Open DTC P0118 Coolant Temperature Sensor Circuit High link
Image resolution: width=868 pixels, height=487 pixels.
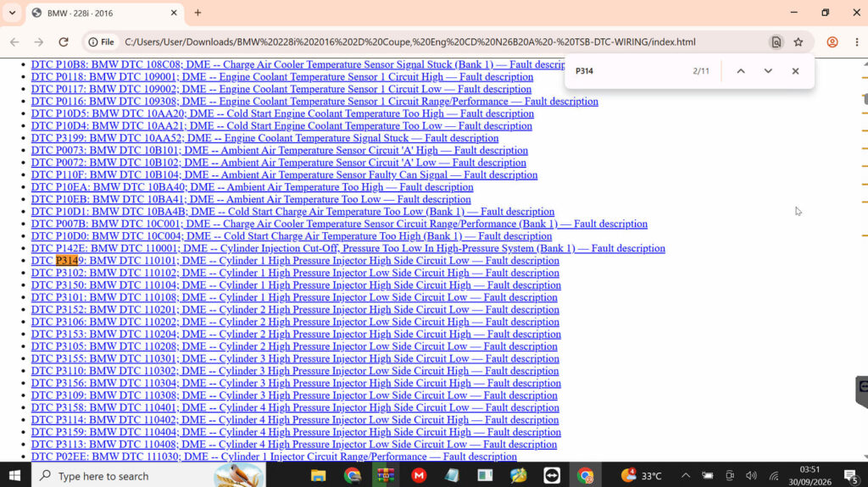coord(282,77)
